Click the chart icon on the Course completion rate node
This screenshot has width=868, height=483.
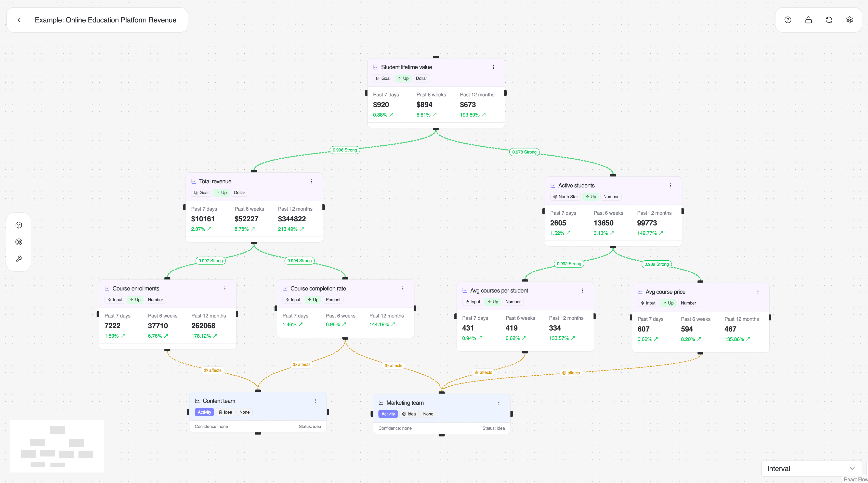[285, 288]
